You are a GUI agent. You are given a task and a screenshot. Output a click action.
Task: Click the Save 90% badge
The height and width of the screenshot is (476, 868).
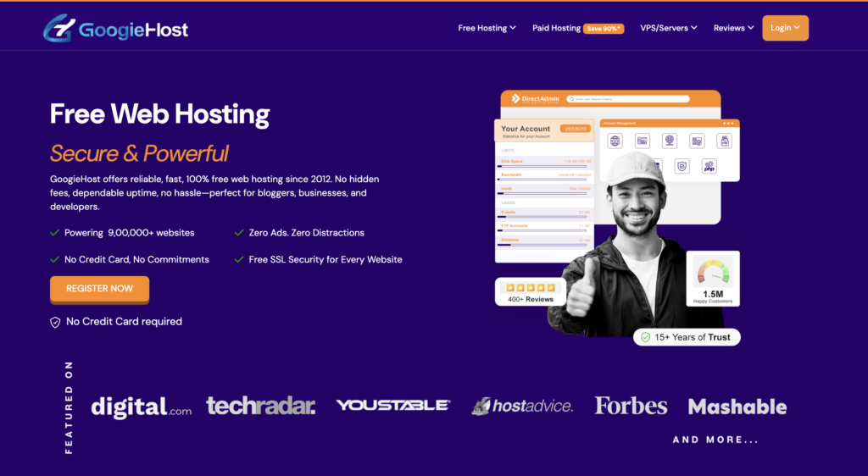pos(604,28)
